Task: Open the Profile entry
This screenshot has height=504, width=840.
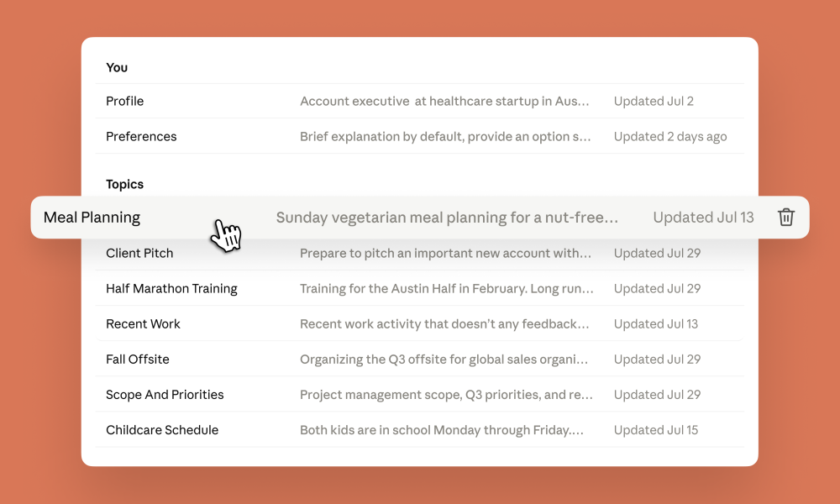Action: [x=419, y=101]
